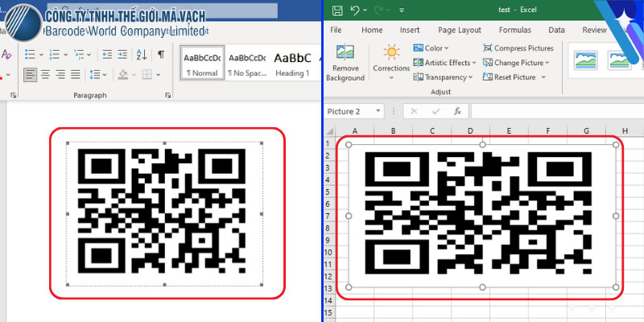This screenshot has height=322, width=644.
Task: Open the Bullets dropdown arrow in Word
Action: 41,55
